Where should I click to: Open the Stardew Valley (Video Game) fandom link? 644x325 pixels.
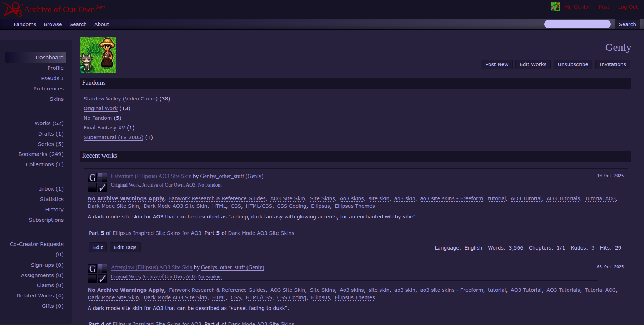(120, 99)
